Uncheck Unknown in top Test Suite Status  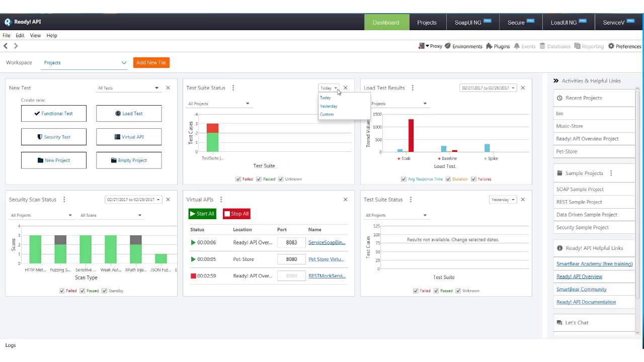[x=281, y=179]
